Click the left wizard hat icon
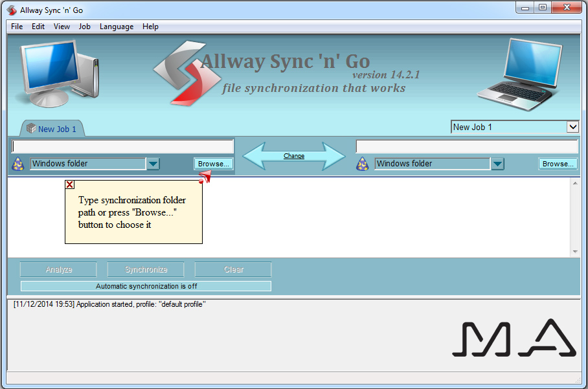This screenshot has width=588, height=389. click(x=17, y=164)
